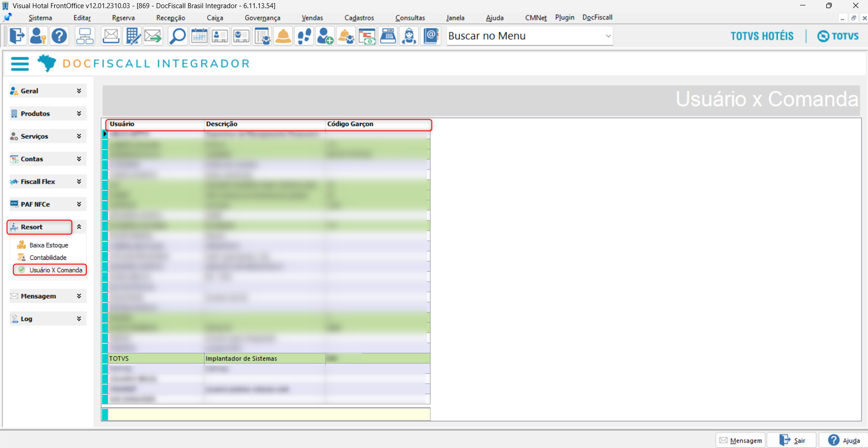Image resolution: width=868 pixels, height=448 pixels.
Task: Open the Vendas menu
Action: (312, 18)
